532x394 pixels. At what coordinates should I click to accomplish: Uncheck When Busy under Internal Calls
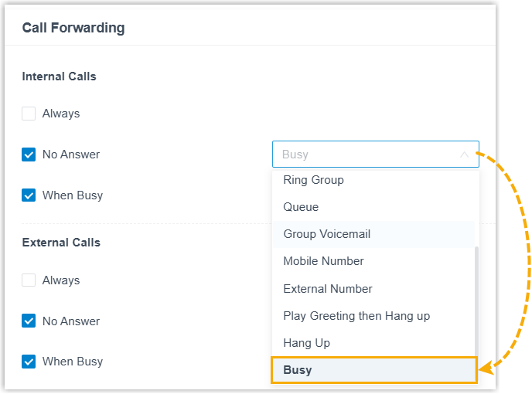(x=29, y=195)
